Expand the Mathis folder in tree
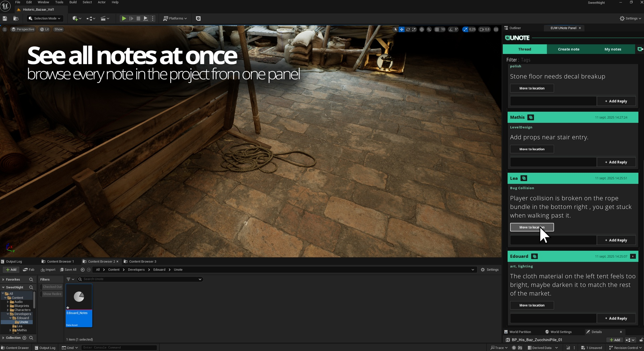 click(x=10, y=330)
